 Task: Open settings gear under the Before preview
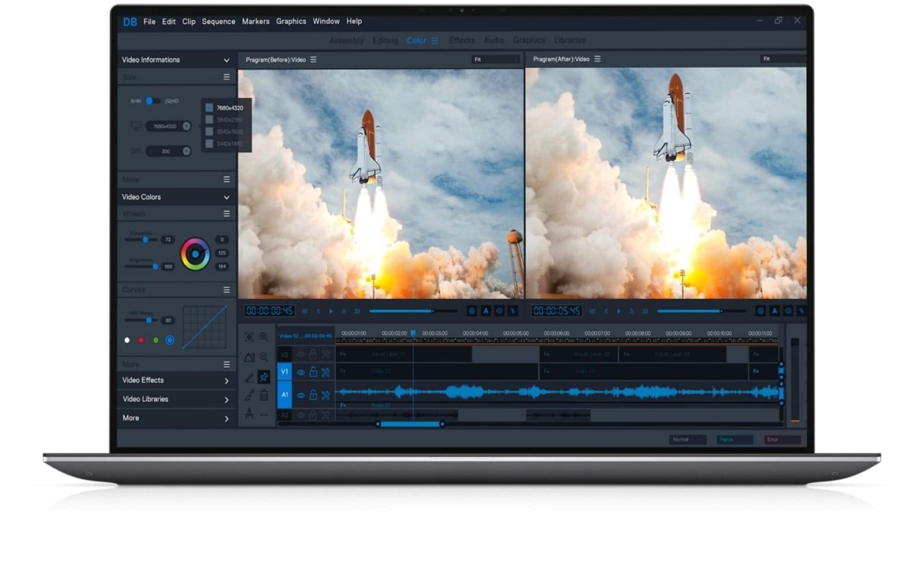click(472, 311)
